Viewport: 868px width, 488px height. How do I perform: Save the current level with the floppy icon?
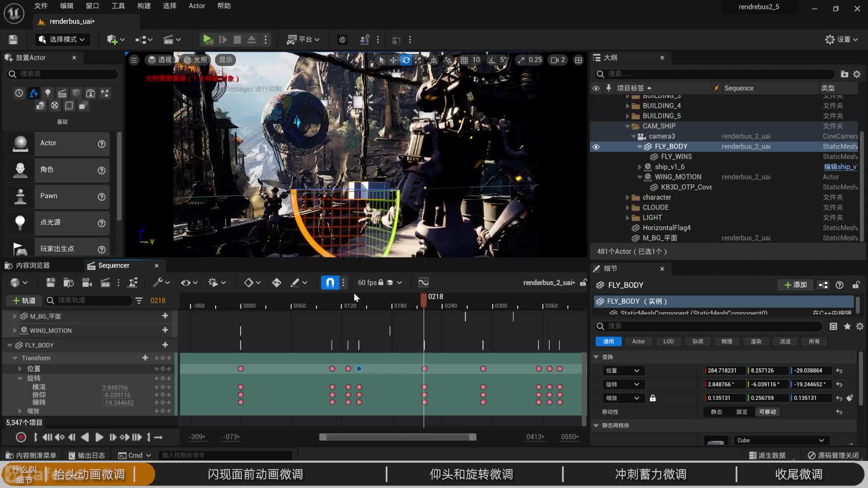coord(13,40)
